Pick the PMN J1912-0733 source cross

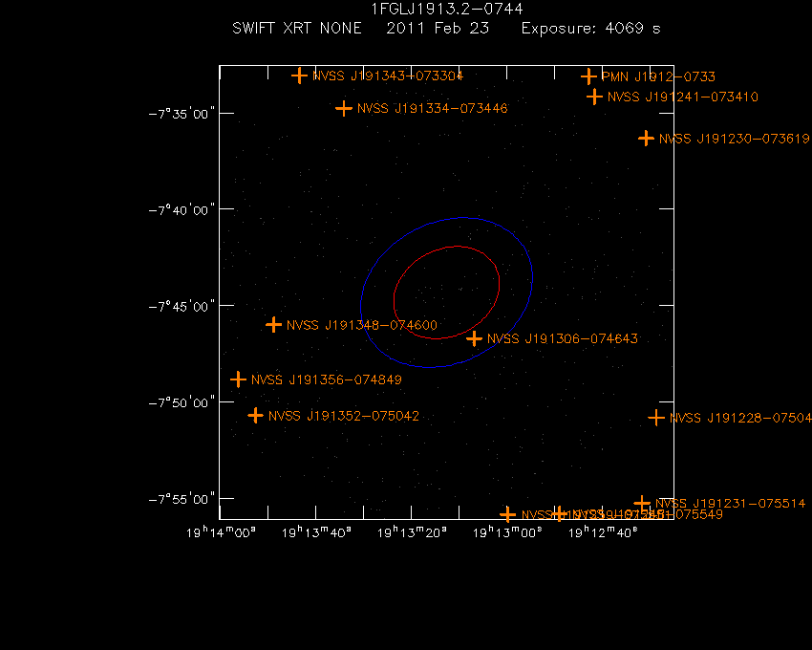coord(588,76)
